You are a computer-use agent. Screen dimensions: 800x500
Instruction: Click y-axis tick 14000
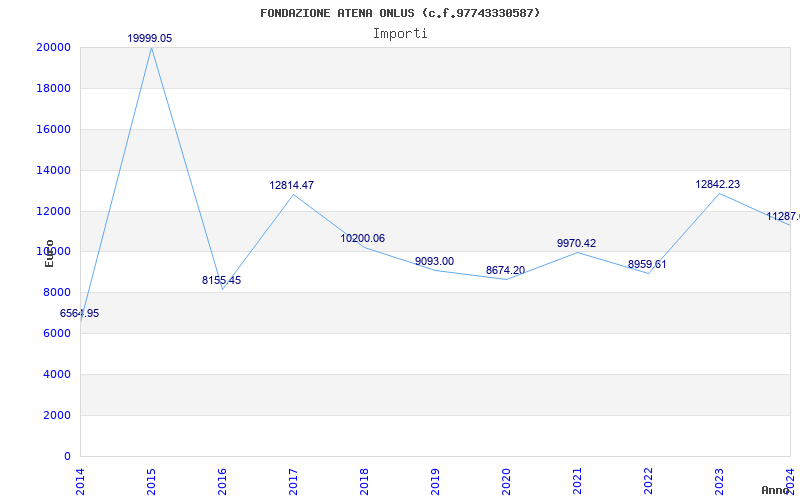(x=53, y=170)
